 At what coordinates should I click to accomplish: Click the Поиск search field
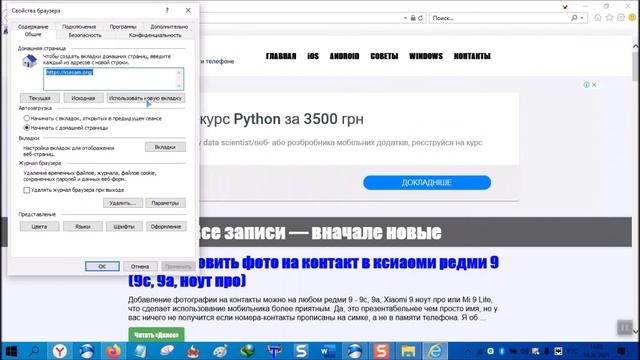pos(500,18)
